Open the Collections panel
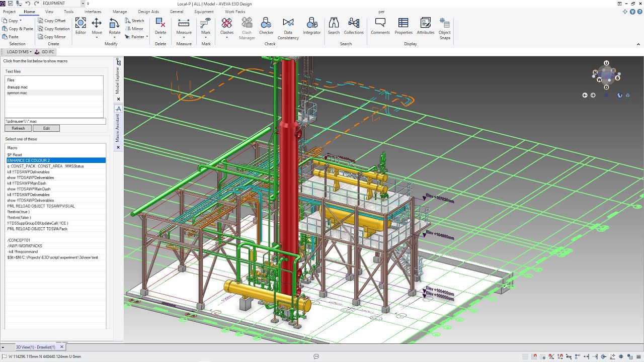This screenshot has width=644, height=362. coord(354,26)
